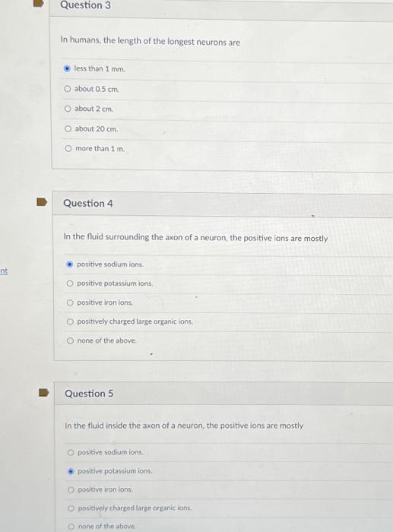This screenshot has width=393, height=532.
Task: Choose 'none of the above' in Question 4
Action: (70, 340)
